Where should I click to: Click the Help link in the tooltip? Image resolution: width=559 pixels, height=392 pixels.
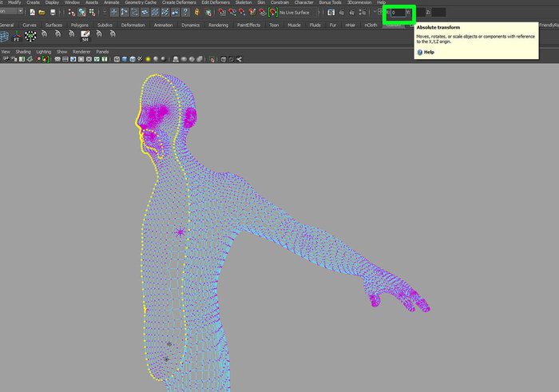[x=429, y=52]
